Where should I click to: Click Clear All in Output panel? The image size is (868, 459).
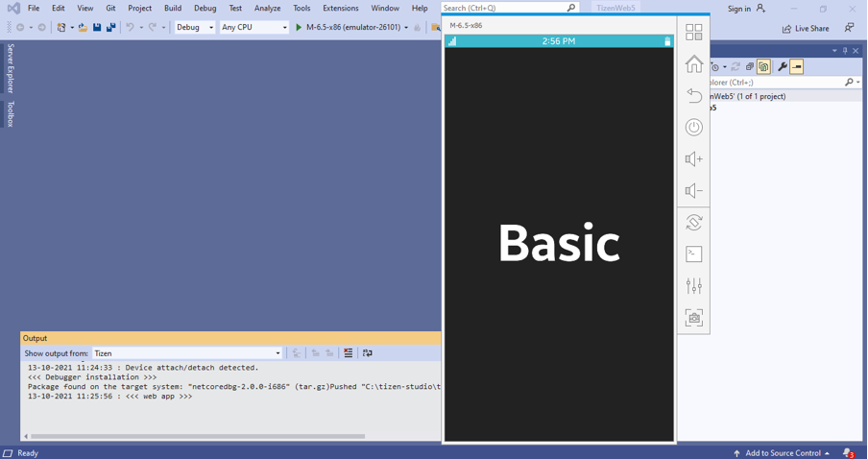(x=349, y=353)
